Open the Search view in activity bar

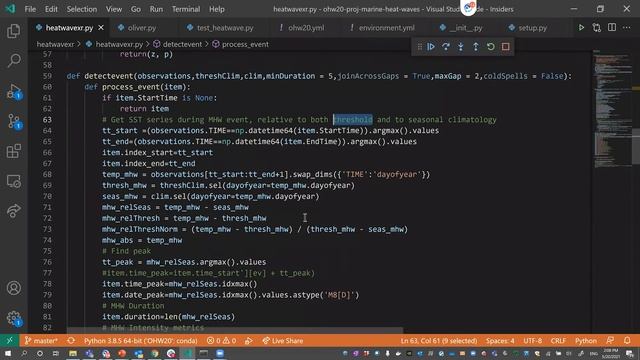point(13,61)
